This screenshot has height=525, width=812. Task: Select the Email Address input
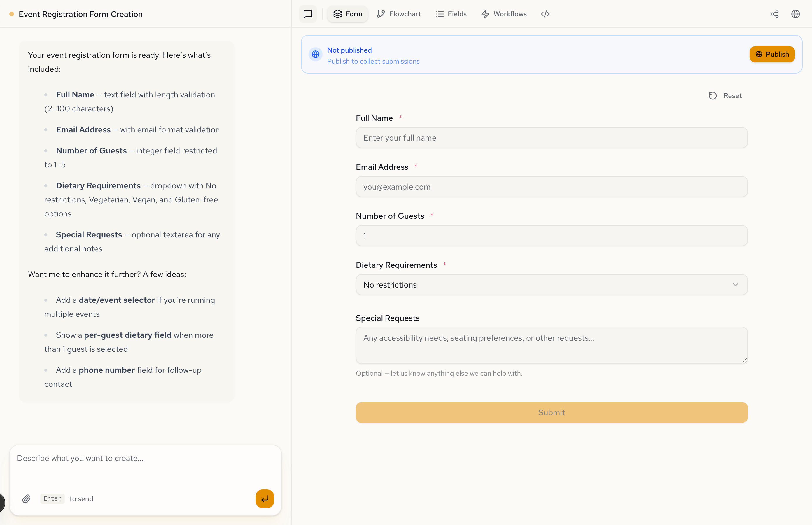pos(551,186)
